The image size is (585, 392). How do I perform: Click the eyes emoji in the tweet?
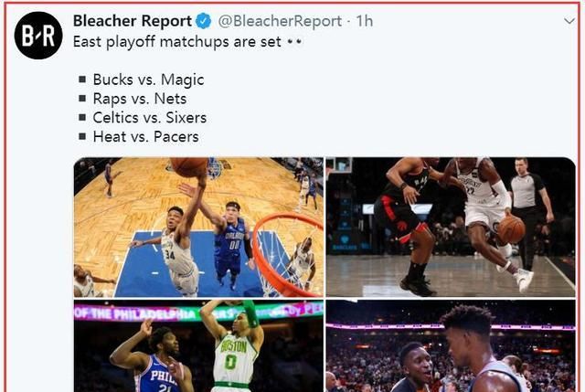point(294,42)
